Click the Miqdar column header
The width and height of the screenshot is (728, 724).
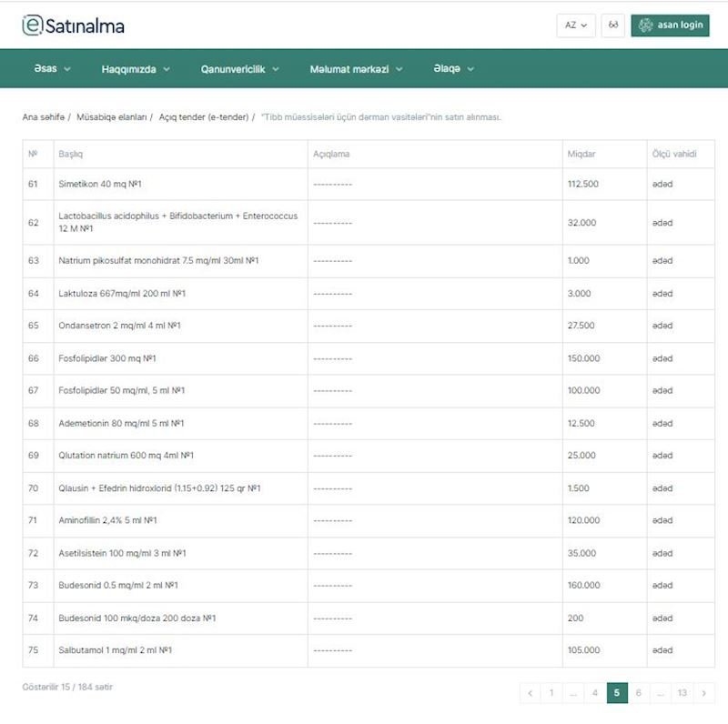tap(581, 154)
